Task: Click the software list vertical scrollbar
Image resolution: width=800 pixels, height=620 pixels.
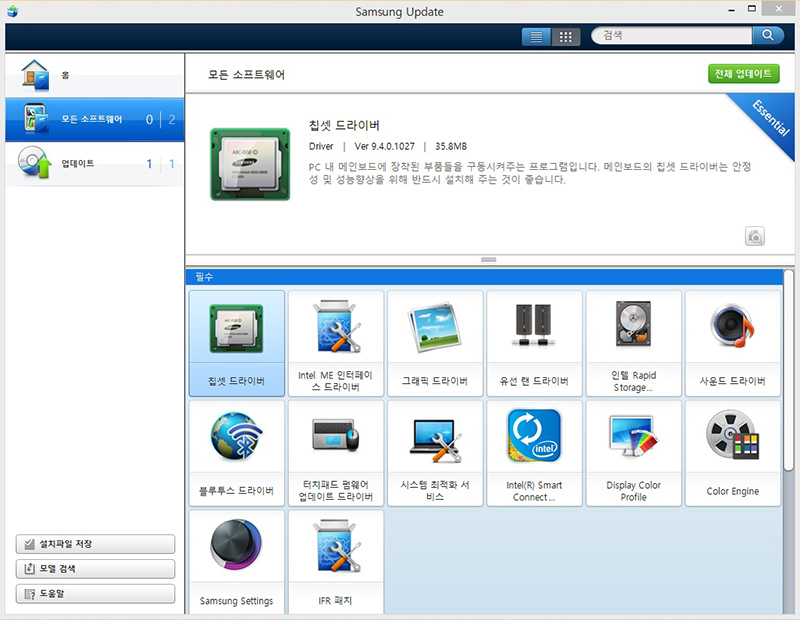Action: (789, 370)
